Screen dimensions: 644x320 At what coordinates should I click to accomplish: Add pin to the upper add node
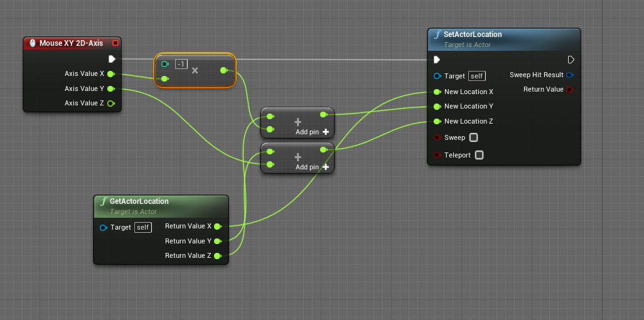pyautogui.click(x=312, y=132)
